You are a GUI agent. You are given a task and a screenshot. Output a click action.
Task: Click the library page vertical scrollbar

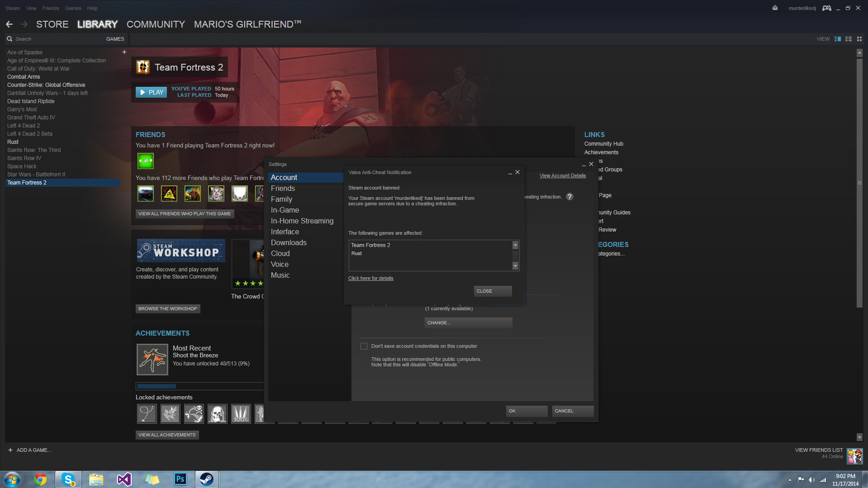(859, 183)
